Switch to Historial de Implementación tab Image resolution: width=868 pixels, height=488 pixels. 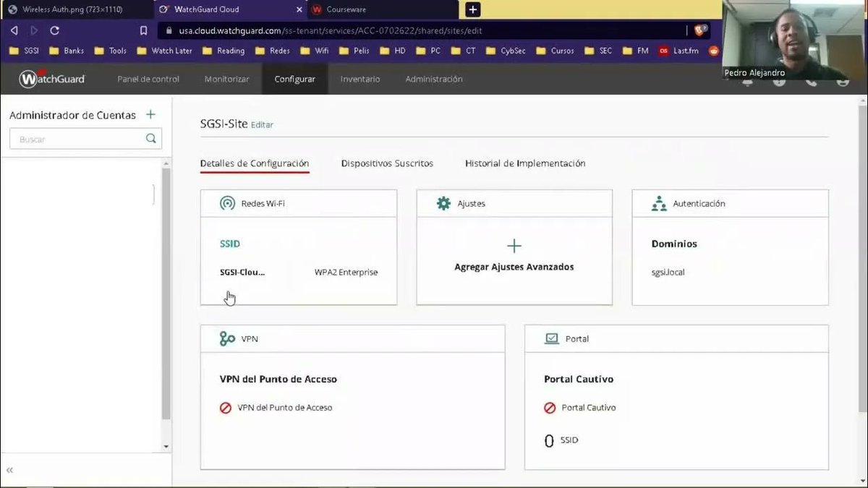pos(525,163)
